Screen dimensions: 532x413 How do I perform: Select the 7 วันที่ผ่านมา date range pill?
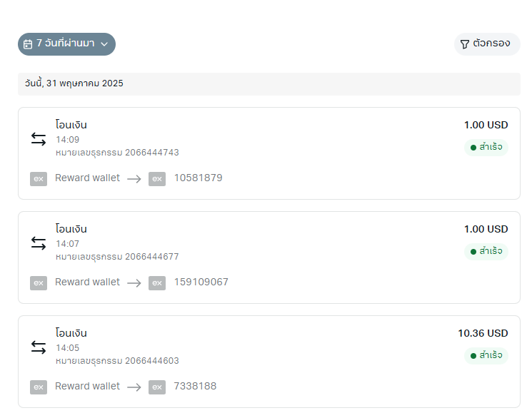click(66, 44)
